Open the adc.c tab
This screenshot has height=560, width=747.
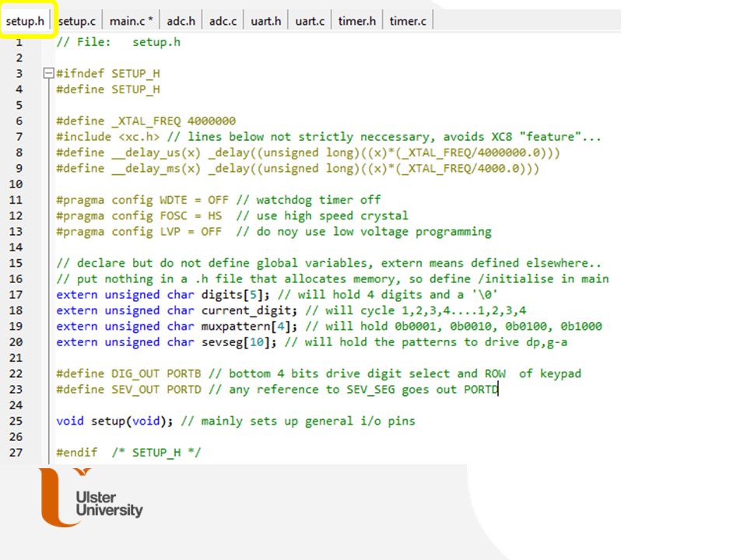point(223,21)
